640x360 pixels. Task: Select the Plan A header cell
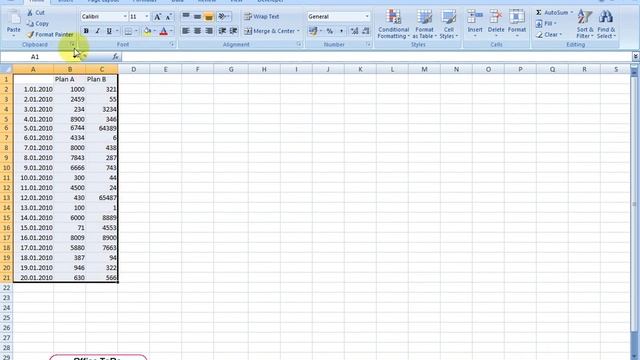tap(69, 79)
